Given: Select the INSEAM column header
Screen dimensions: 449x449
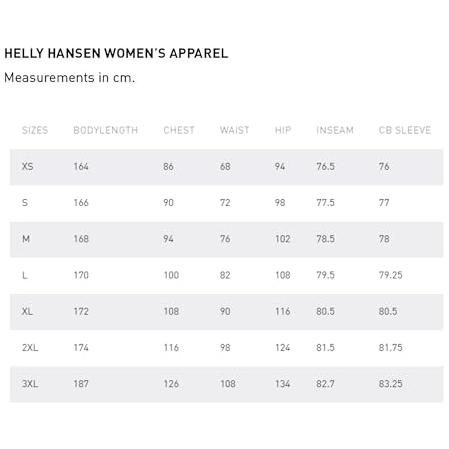Looking at the screenshot, I should click(335, 130).
